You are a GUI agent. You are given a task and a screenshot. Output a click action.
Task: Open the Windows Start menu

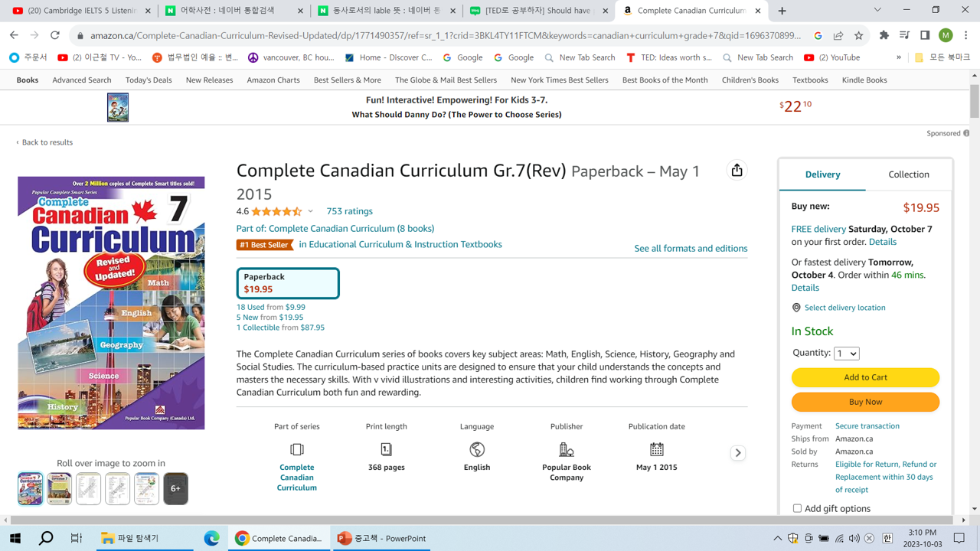(x=15, y=538)
